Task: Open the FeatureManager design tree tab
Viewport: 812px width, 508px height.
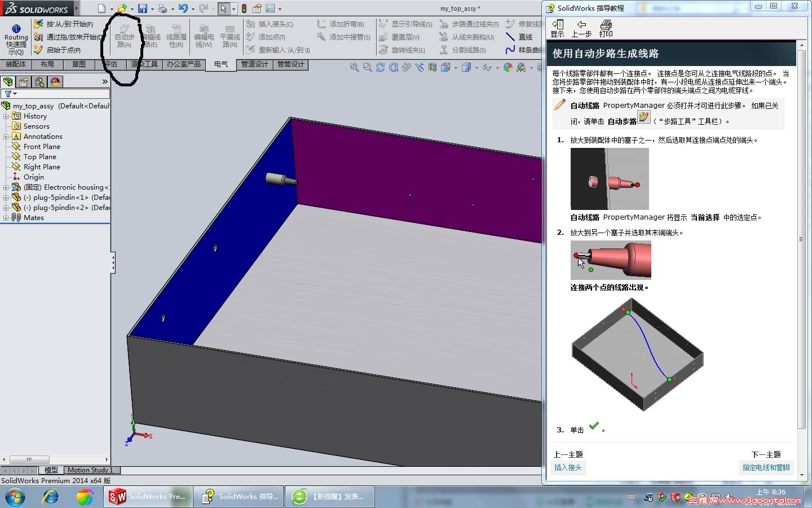Action: click(x=8, y=82)
